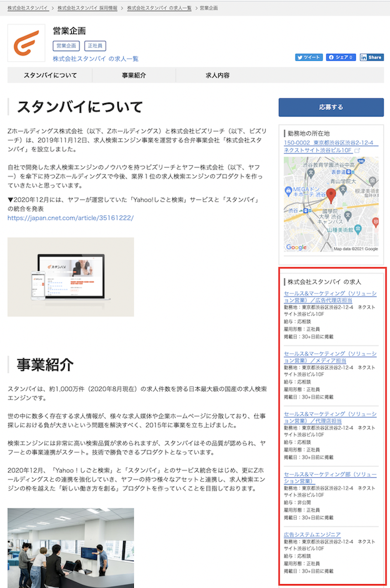Open the 広告代理店担当 job listing link
Screen dimensions: 390x588
pyautogui.click(x=330, y=297)
